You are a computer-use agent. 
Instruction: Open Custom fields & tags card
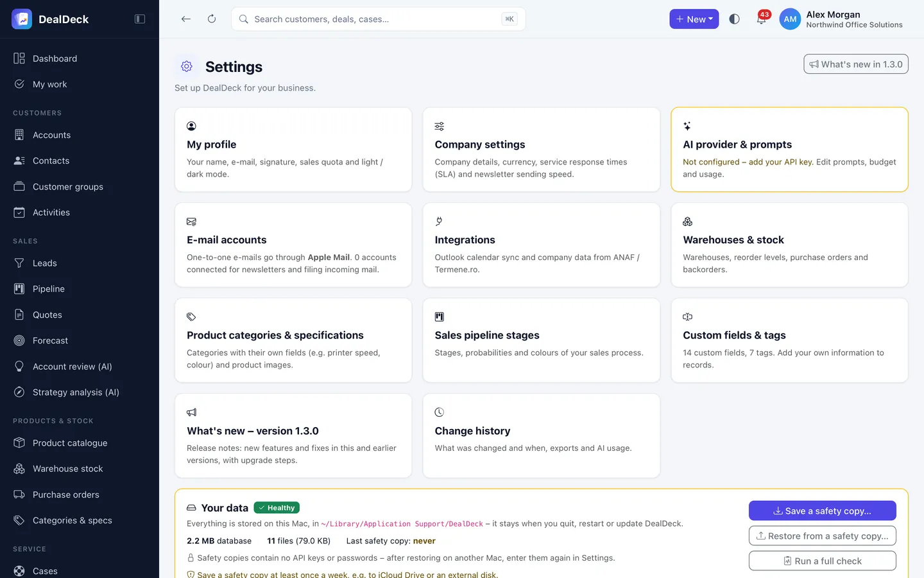[789, 340]
